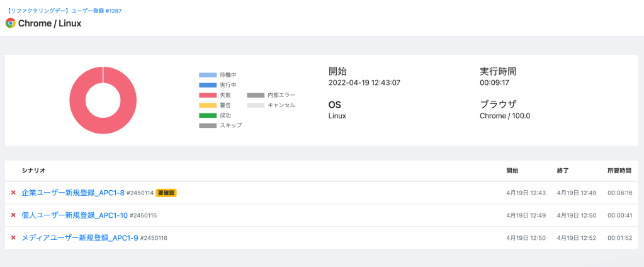Click failure icon beside 個人ユーザー新規登録_APC1-10
Screen dimensions: 644x267
pos(13,215)
